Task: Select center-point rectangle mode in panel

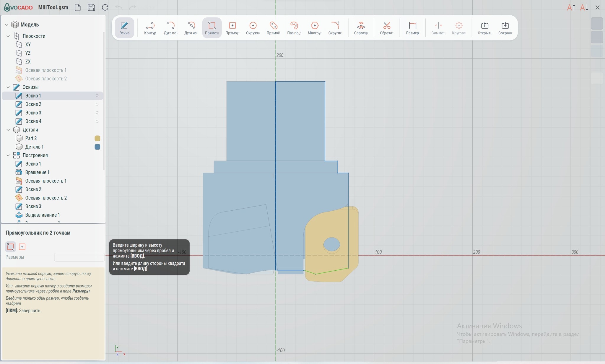Action: [x=22, y=247]
